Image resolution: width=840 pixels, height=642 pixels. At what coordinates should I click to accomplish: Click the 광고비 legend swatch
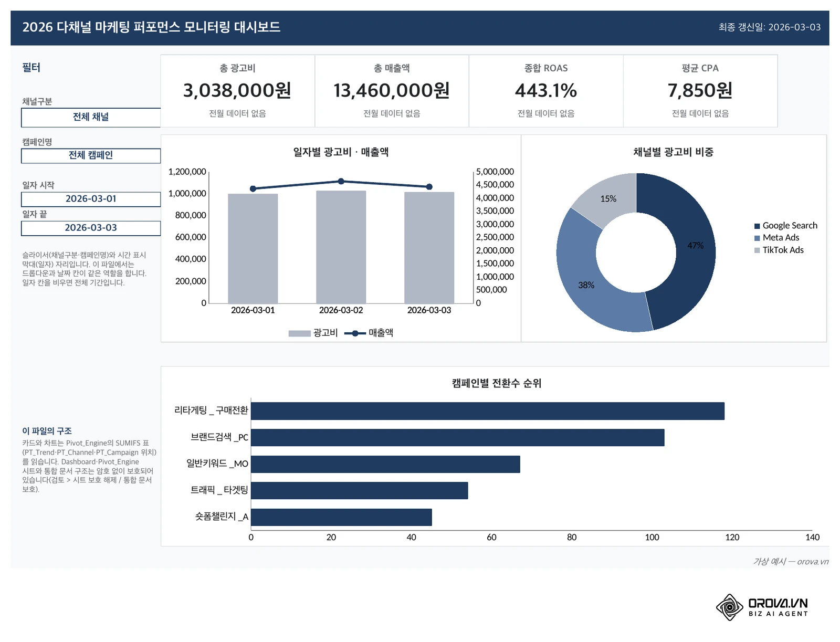point(299,333)
